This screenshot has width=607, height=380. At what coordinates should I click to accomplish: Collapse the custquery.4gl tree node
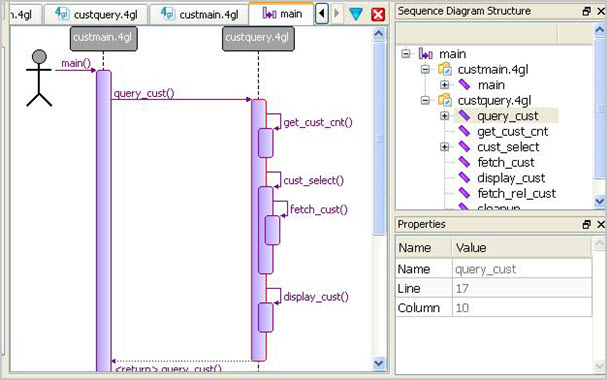(425, 100)
